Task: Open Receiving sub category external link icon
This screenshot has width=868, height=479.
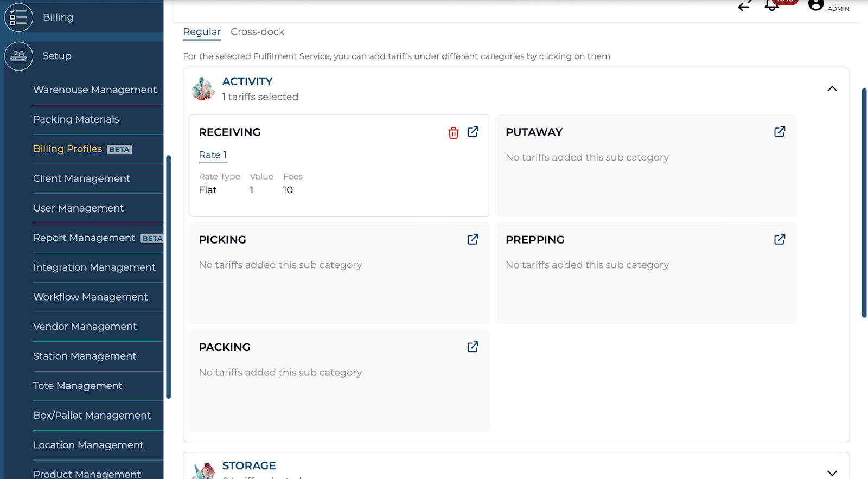Action: (473, 132)
